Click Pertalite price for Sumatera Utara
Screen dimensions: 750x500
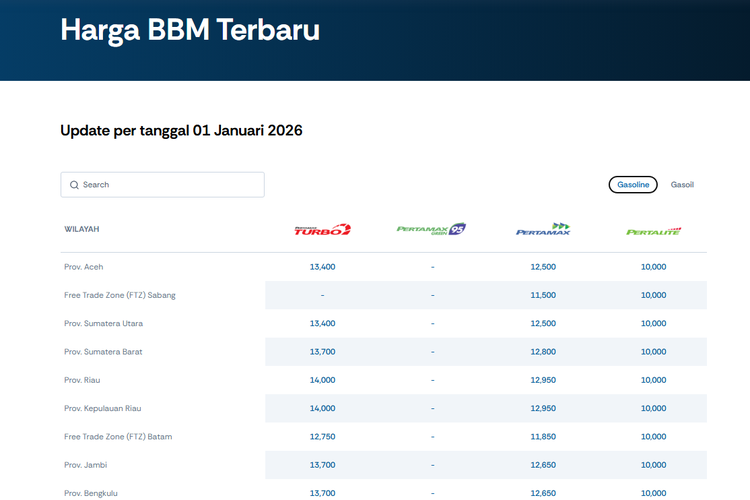tap(653, 323)
